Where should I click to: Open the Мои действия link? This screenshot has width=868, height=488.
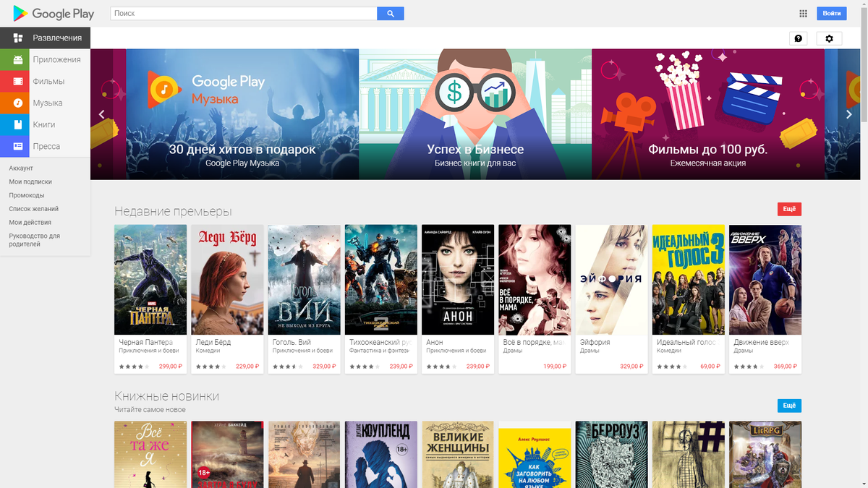(x=30, y=222)
